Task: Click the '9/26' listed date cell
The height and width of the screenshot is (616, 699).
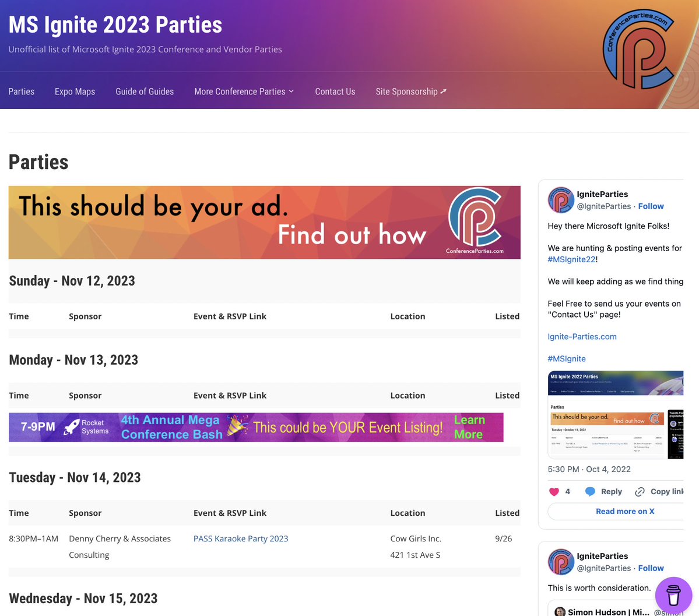Action: (x=503, y=538)
